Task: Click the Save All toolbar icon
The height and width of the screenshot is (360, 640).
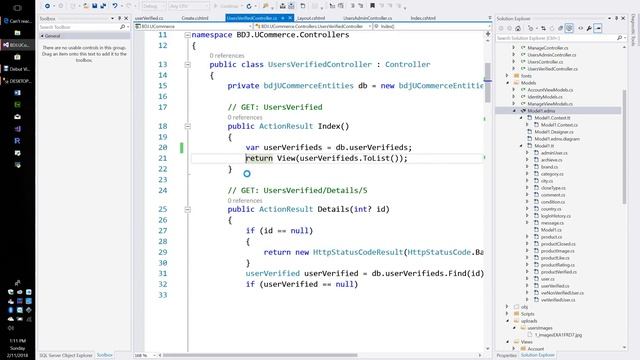Action: (102, 6)
